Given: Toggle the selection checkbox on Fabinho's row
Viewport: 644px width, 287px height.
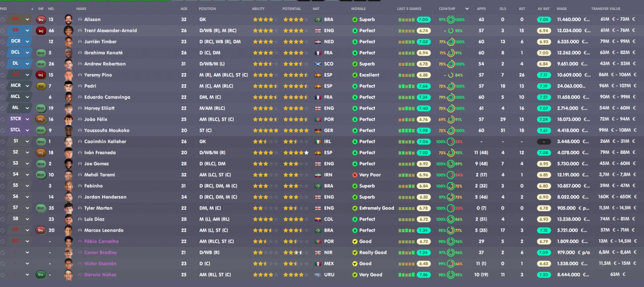Looking at the screenshot, I should click(3, 186).
